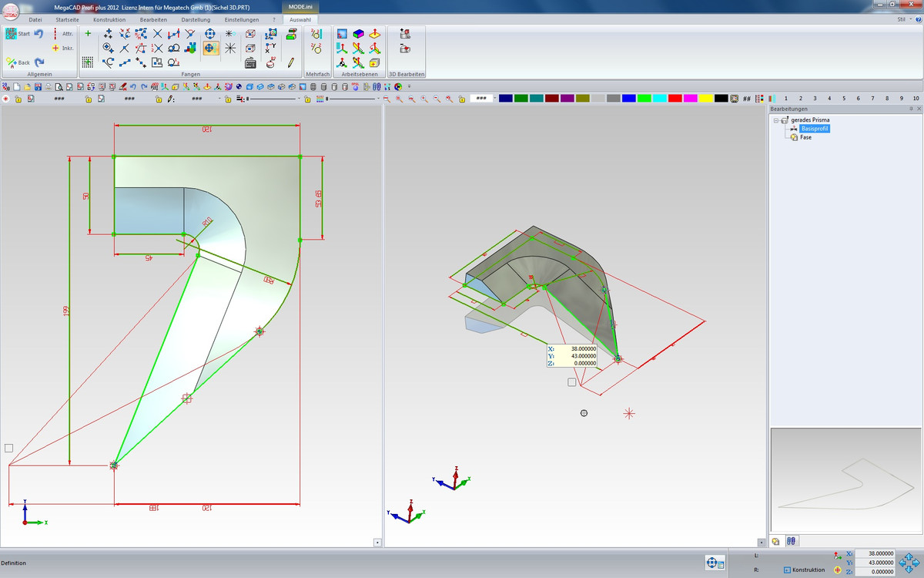This screenshot has height=578, width=924.
Task: Click the Back button in Allgemein group
Action: click(17, 62)
